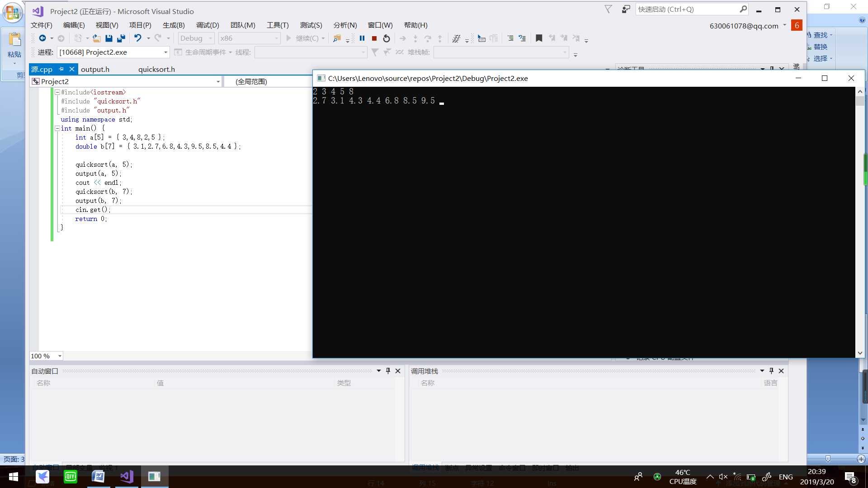The width and height of the screenshot is (868, 488).
Task: Open the Action Center notification icon
Action: (850, 477)
